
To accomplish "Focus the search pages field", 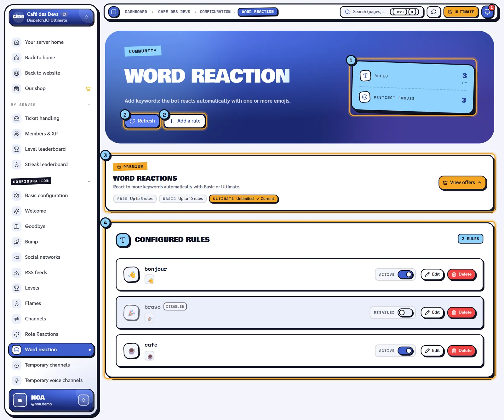I will (382, 12).
